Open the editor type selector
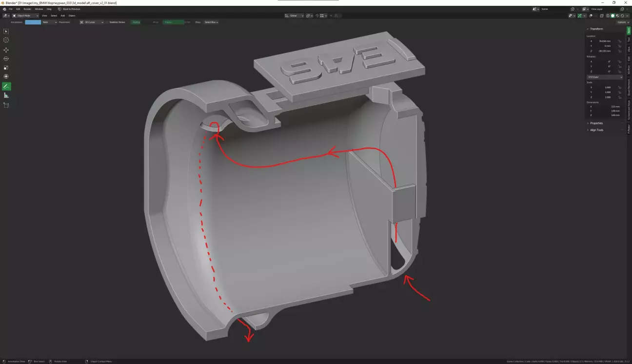The image size is (632, 364). pos(6,16)
